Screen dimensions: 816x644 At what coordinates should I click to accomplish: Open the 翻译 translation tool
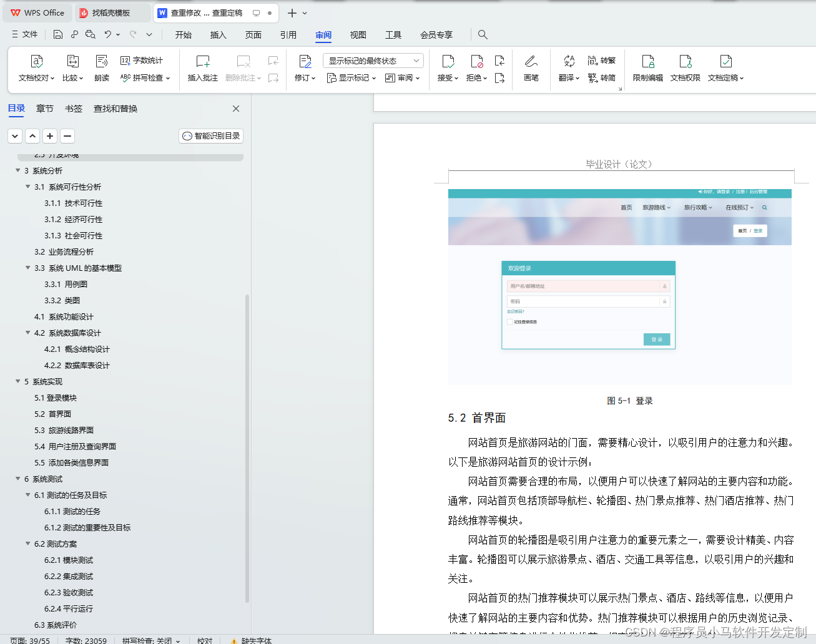pyautogui.click(x=567, y=69)
